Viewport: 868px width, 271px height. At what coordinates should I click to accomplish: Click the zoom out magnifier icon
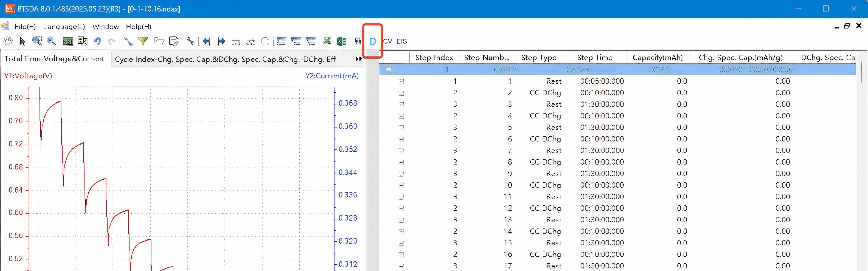coord(52,41)
